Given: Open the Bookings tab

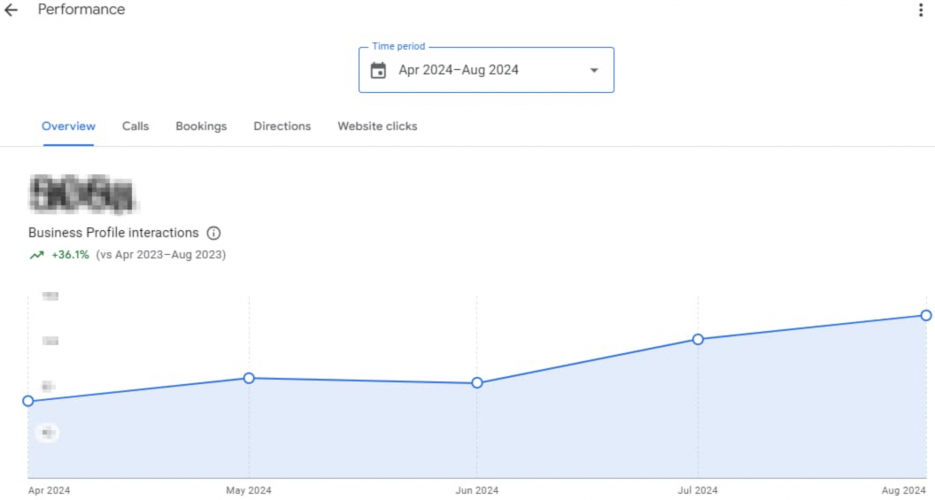Looking at the screenshot, I should [201, 126].
